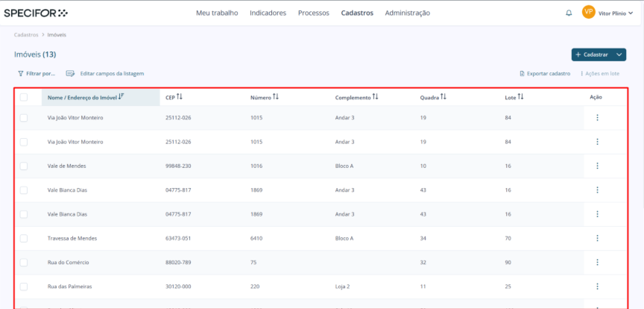Click the Ação column header
This screenshot has width=644, height=309.
(596, 98)
